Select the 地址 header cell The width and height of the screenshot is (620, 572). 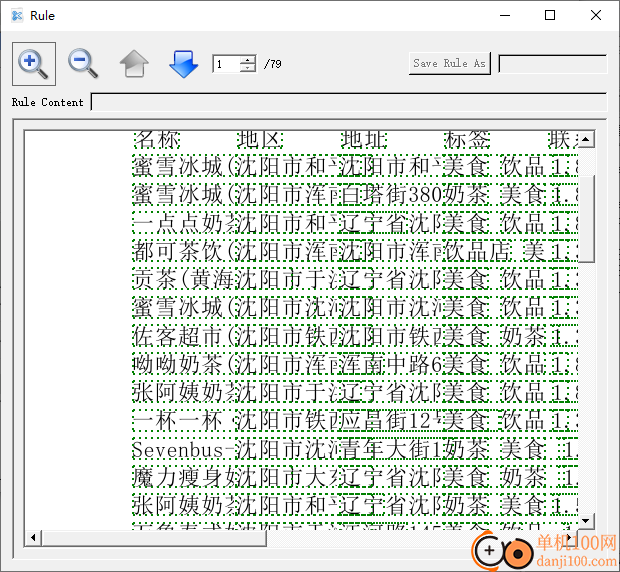tap(364, 140)
